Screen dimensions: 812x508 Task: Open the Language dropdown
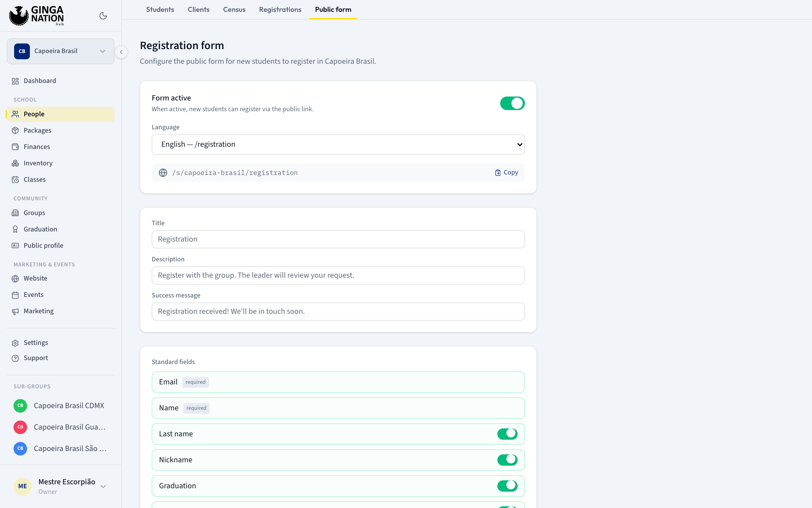click(x=338, y=144)
